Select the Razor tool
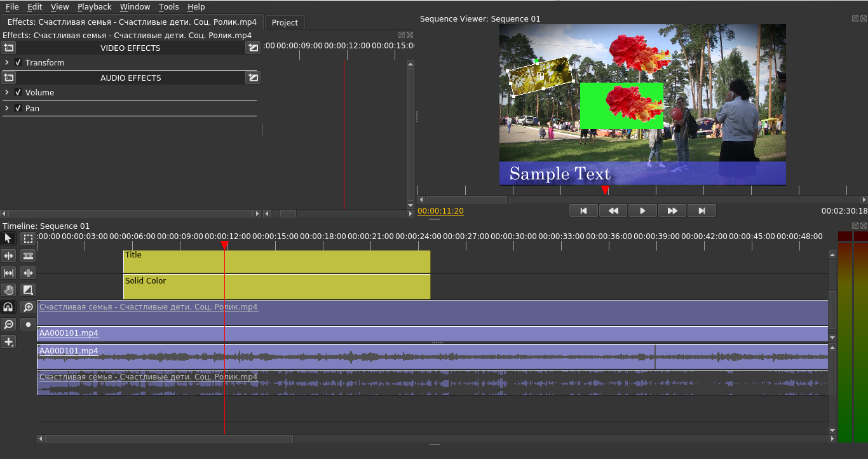The width and height of the screenshot is (868, 459). tap(28, 256)
